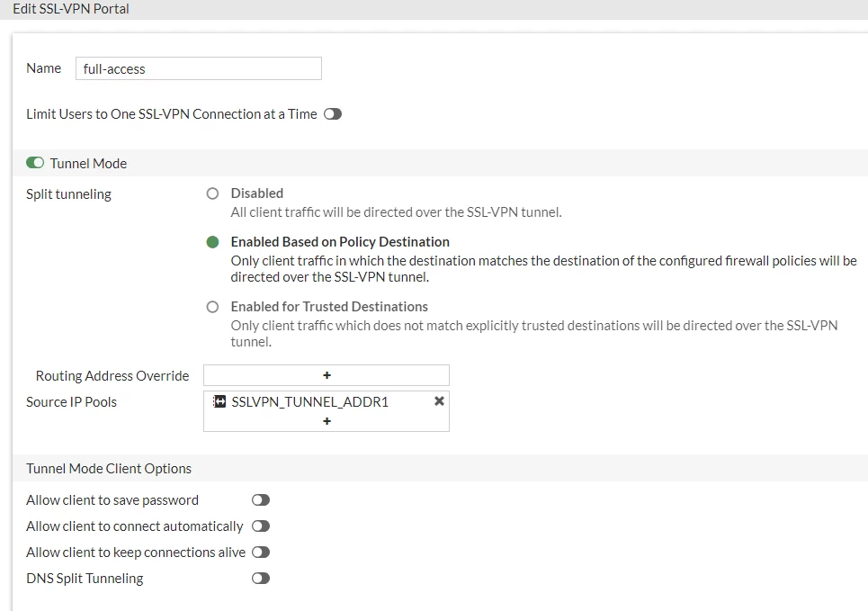Screen dimensions: 868x611
Task: Enable Allow client to connect automatically
Action: pos(261,526)
